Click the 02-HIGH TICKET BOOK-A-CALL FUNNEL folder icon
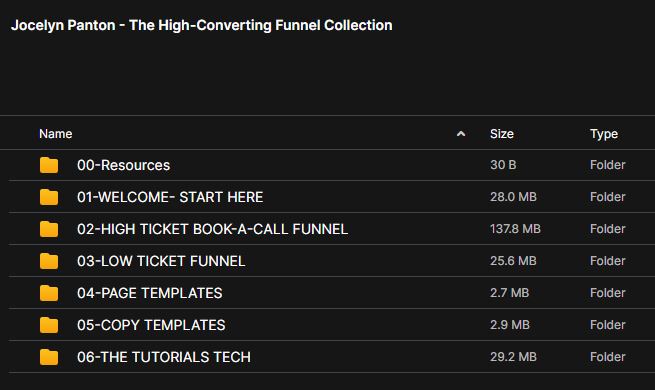This screenshot has height=390, width=655. (49, 229)
